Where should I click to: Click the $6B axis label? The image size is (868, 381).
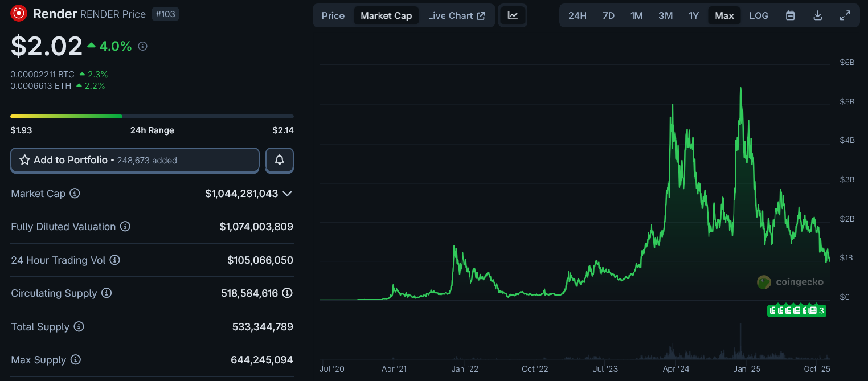click(847, 62)
